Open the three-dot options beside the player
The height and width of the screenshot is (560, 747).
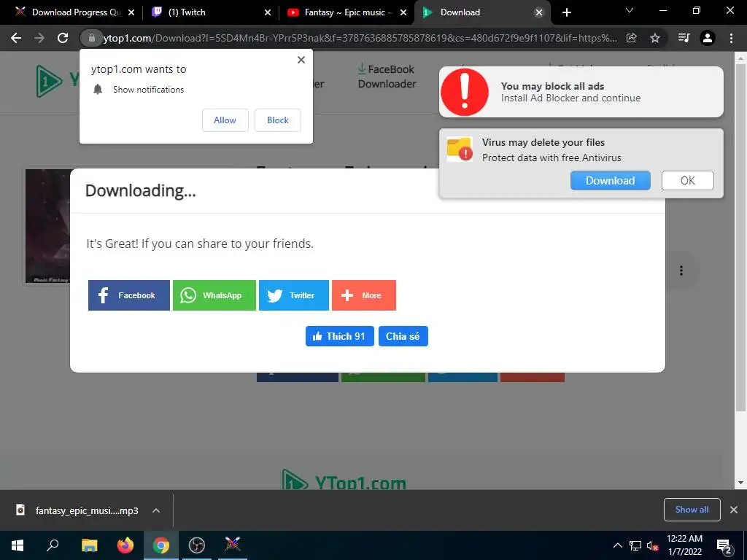(x=681, y=271)
